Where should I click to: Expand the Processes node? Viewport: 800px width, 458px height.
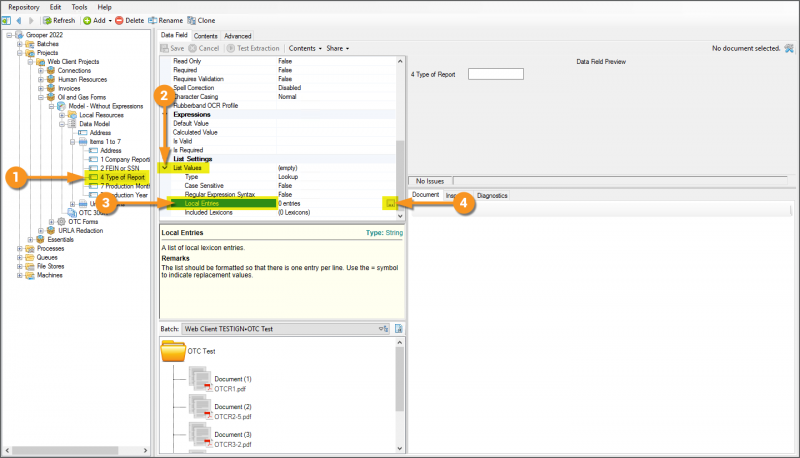pos(19,249)
